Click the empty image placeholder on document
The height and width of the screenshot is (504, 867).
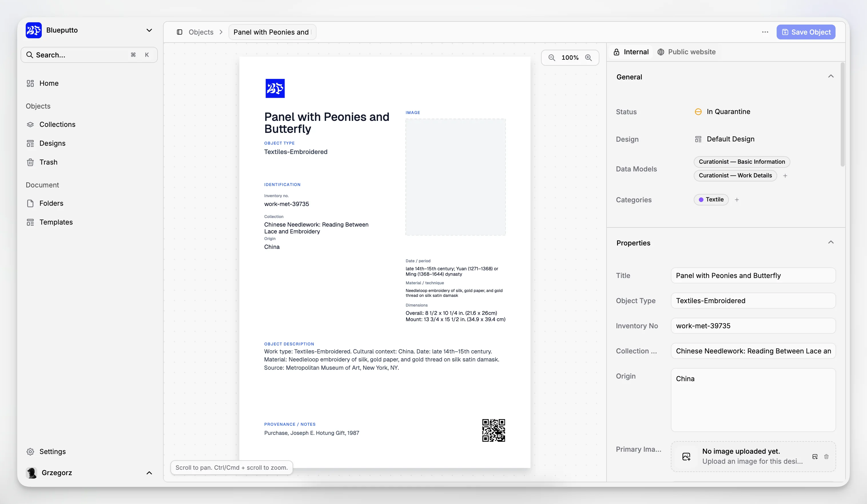[456, 177]
